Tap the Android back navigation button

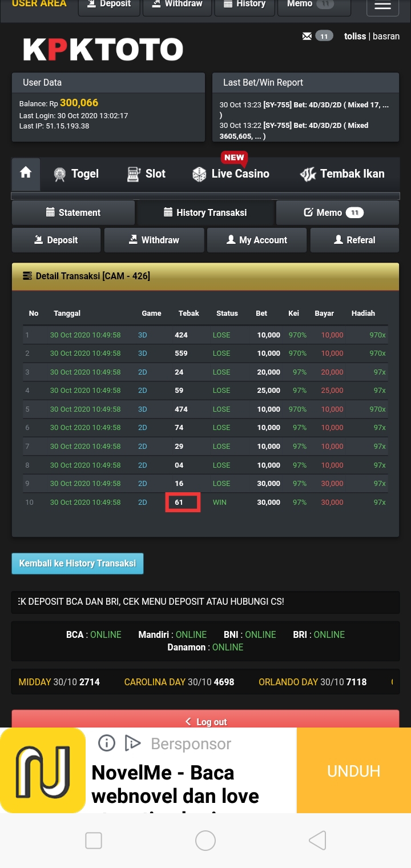317,841
